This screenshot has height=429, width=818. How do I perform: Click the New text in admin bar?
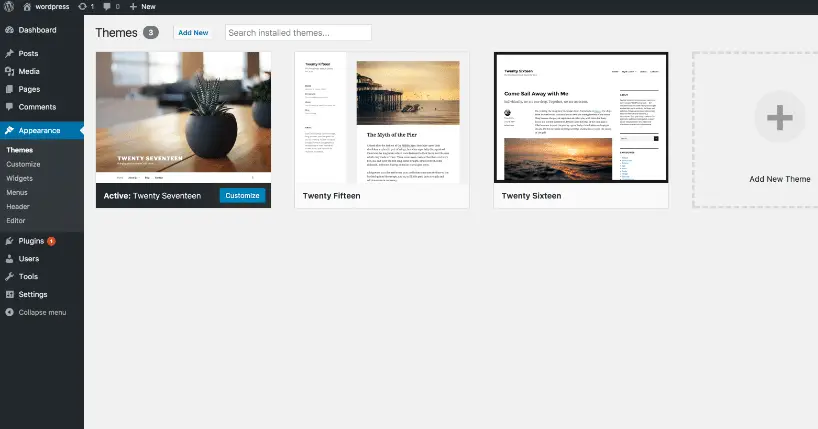(x=148, y=7)
